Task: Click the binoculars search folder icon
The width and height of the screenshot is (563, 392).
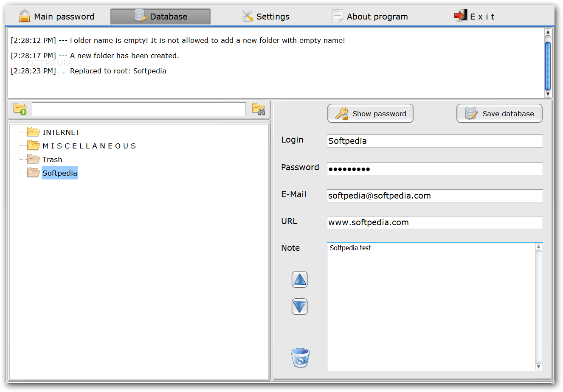Action: pyautogui.click(x=259, y=109)
